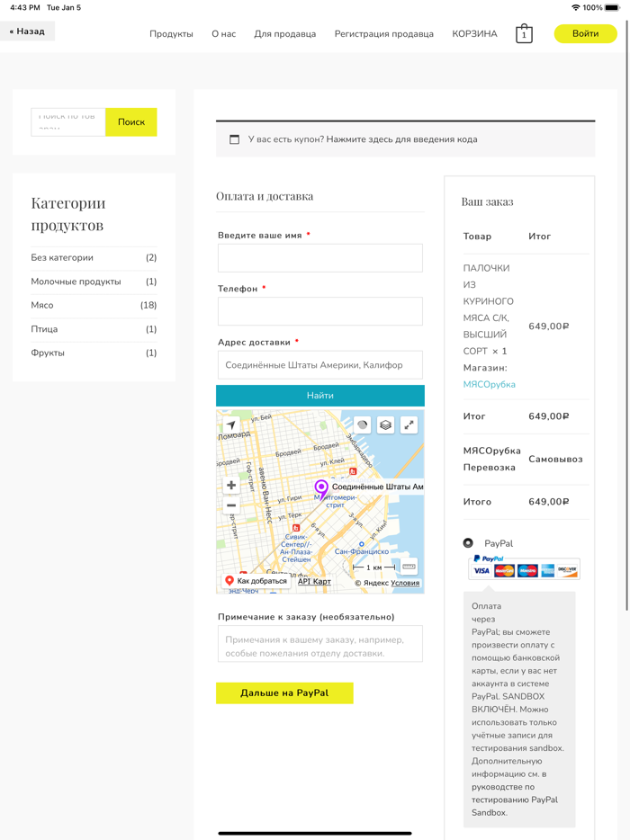Select the PayPal payment radio button
Screen dimensions: 630x840
468,543
